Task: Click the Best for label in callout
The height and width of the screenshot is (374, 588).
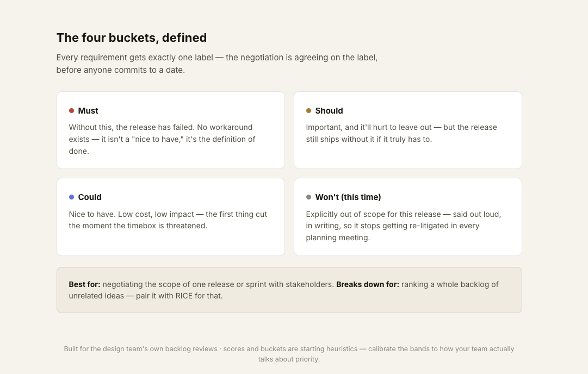Action: 84,284
